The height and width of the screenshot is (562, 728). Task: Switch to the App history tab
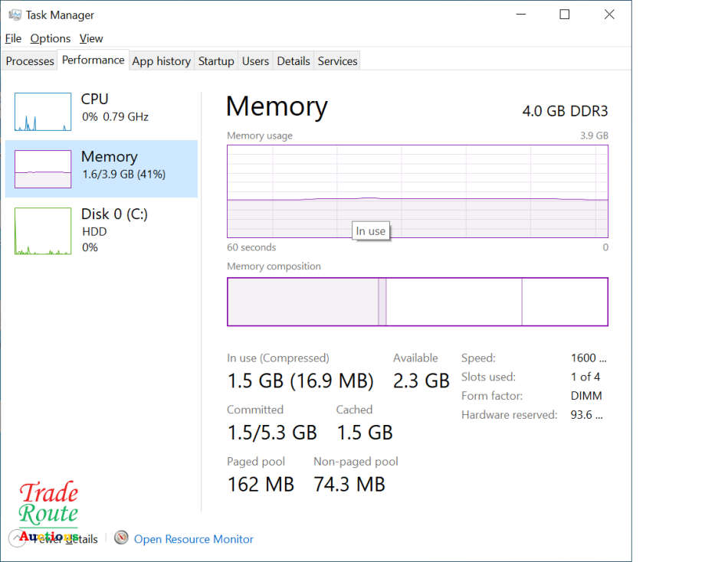[161, 61]
